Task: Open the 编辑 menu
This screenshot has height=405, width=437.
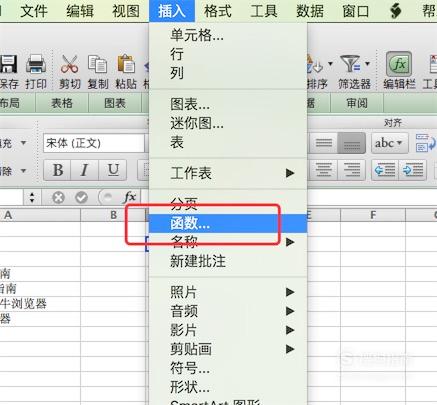Action: [x=80, y=11]
